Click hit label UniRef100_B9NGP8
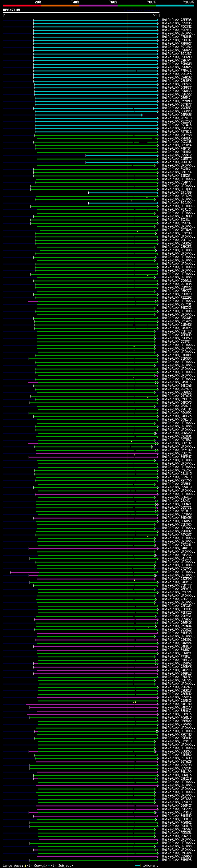The height and width of the screenshot is (868, 197). pyautogui.click(x=177, y=50)
